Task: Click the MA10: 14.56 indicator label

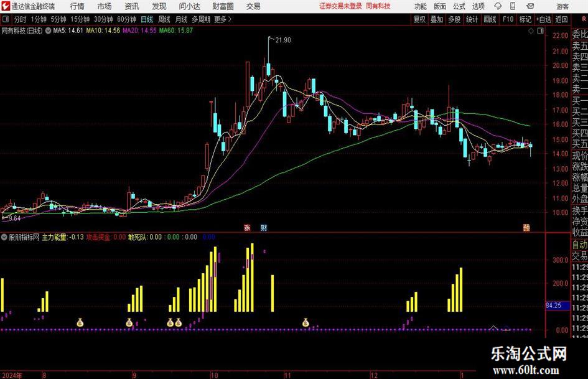Action: pos(103,30)
